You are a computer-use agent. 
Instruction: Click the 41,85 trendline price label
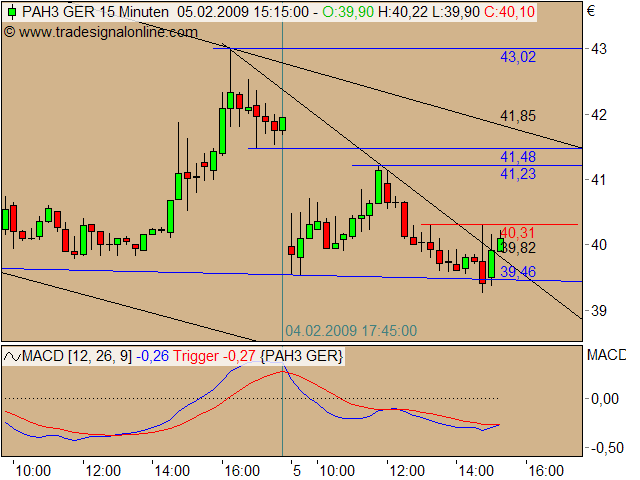[518, 116]
